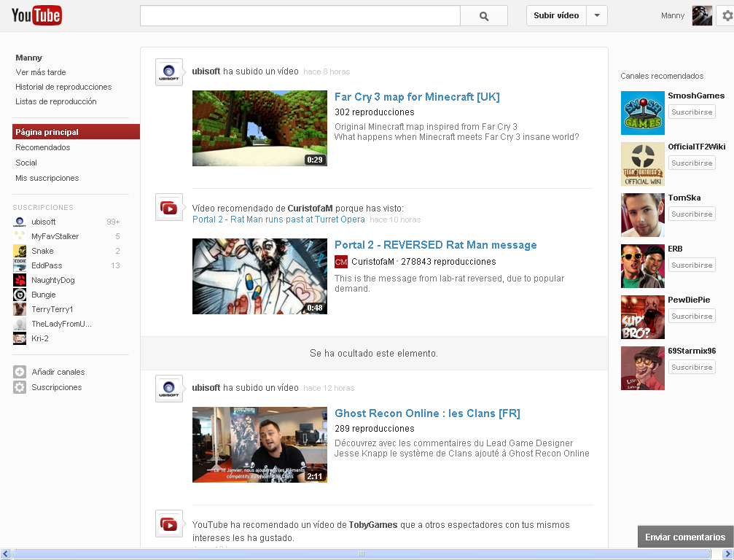Viewport: 734px width, 560px height.
Task: Click the CM channel icon beside CuristofaM
Action: pyautogui.click(x=341, y=262)
